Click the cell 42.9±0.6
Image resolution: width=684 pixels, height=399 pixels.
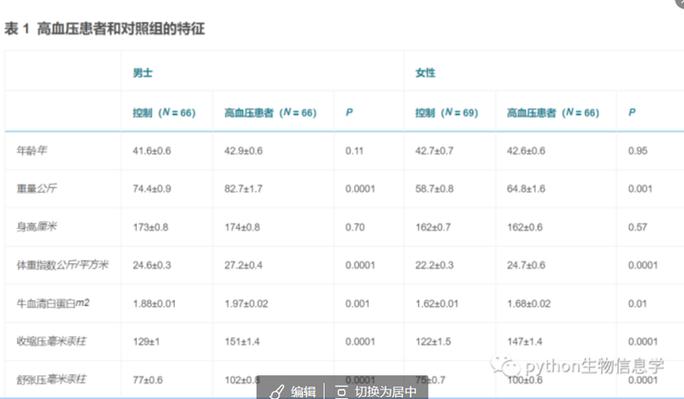click(x=243, y=151)
